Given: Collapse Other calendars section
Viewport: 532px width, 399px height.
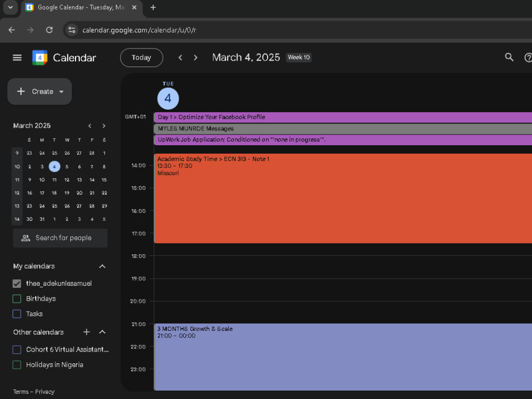Looking at the screenshot, I should tap(102, 332).
